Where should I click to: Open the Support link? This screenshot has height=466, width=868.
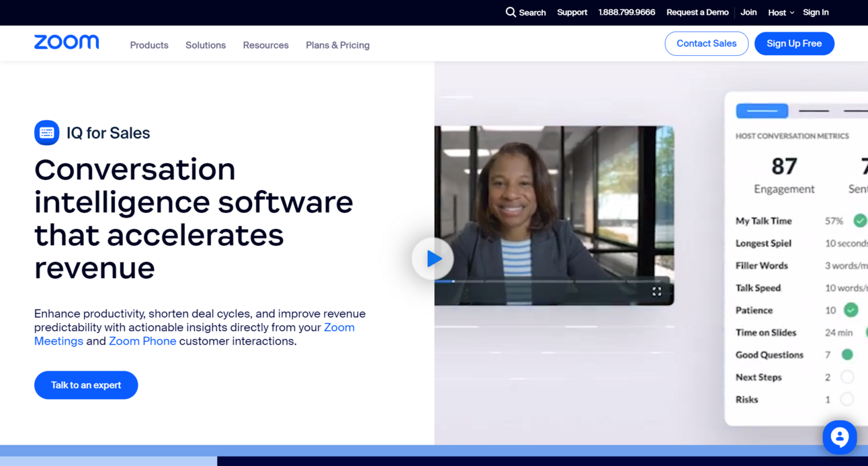[572, 12]
